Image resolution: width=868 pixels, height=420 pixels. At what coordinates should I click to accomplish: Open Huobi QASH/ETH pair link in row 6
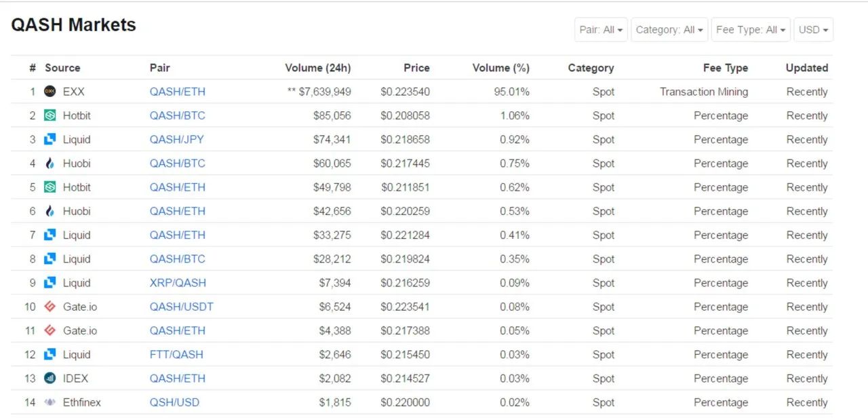pos(178,211)
